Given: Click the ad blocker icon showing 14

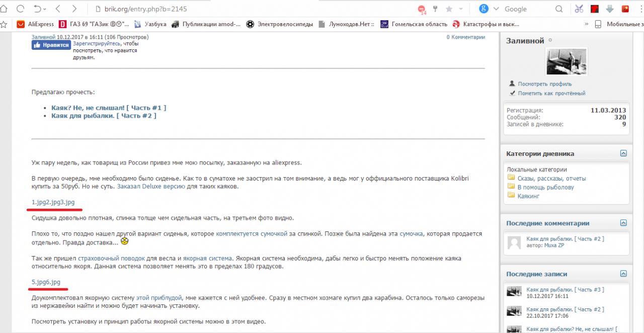Looking at the screenshot, I should [422, 9].
